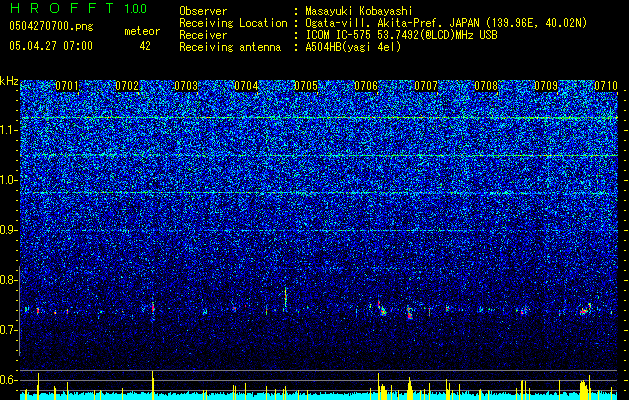Select the ICOM IC-575 53.7492 MHz USB value

pyautogui.click(x=401, y=35)
